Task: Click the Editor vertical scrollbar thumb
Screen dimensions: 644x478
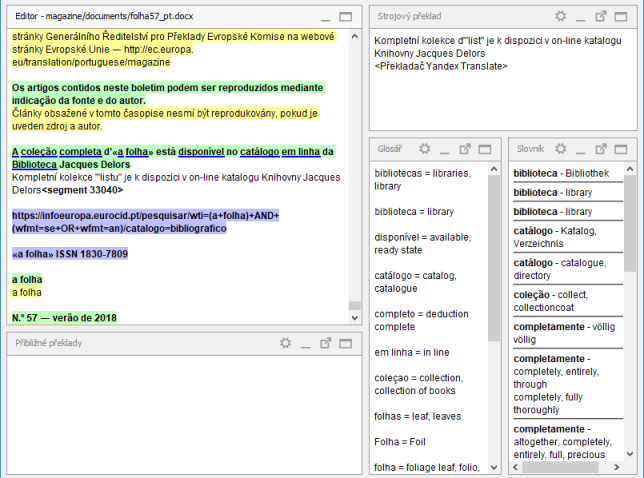Action: point(355,306)
